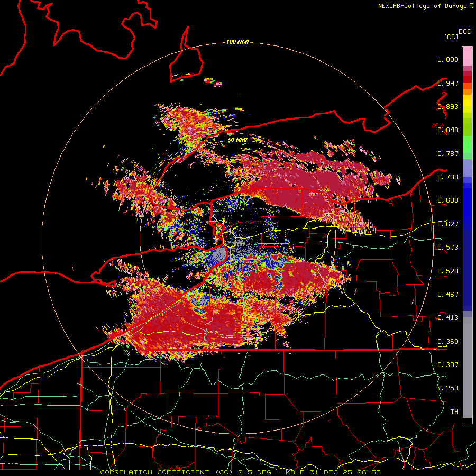Click the DCC label above the color scale

pyautogui.click(x=465, y=32)
